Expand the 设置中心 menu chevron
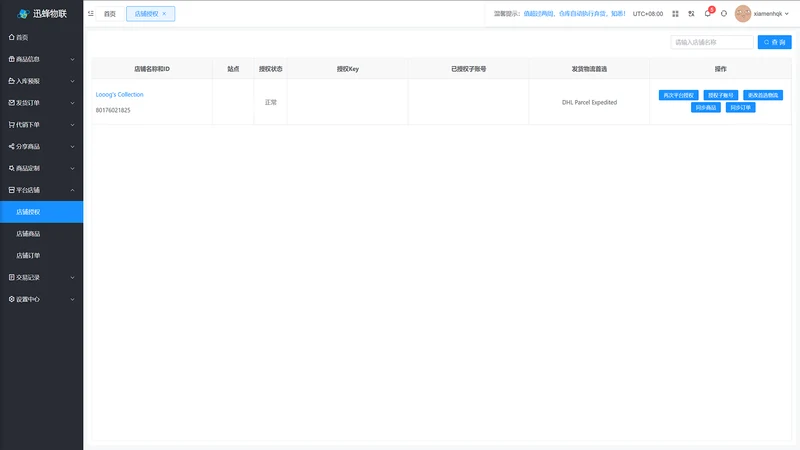Image resolution: width=800 pixels, height=450 pixels. coord(72,299)
